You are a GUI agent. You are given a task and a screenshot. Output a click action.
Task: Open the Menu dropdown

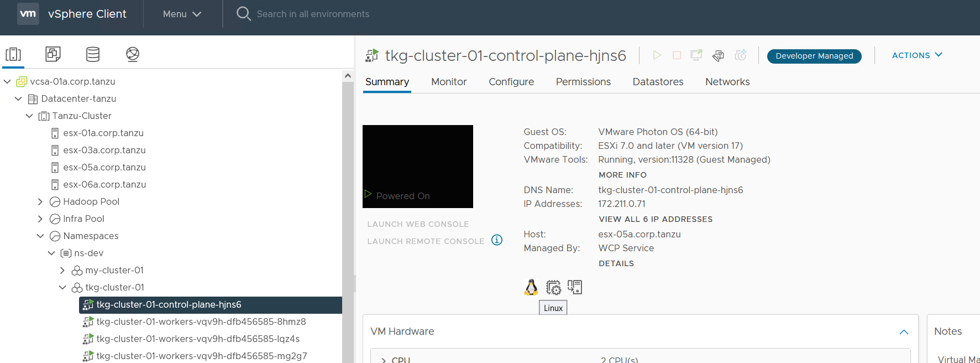click(182, 14)
